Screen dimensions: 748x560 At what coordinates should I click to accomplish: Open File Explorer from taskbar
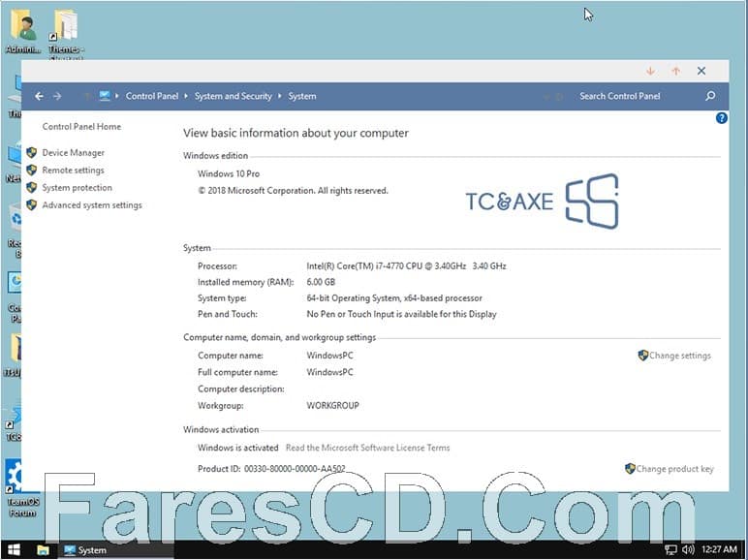click(43, 550)
